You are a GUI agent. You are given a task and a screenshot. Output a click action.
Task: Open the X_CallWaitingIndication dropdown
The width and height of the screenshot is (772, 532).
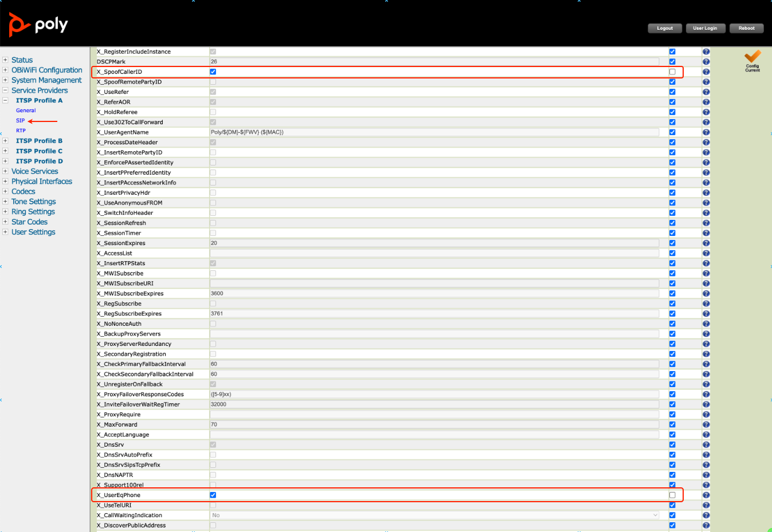pyautogui.click(x=434, y=515)
